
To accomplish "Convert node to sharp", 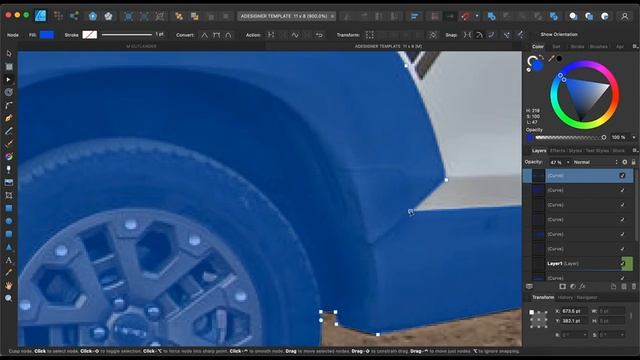I will [x=204, y=35].
